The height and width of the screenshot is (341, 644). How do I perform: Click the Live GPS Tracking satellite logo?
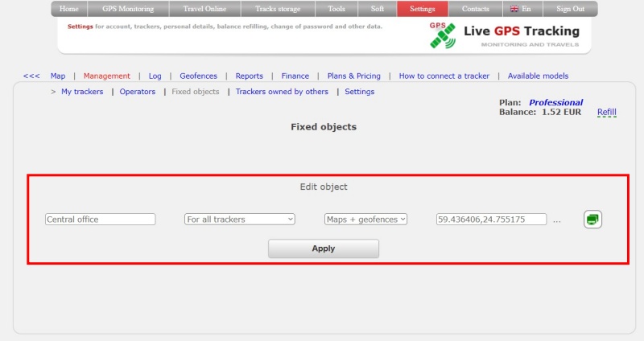tap(442, 36)
